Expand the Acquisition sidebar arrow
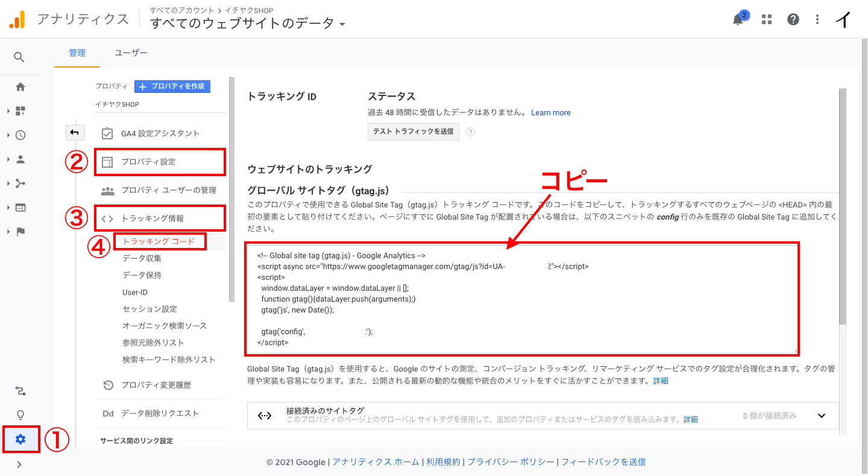Viewport: 868px width, 476px height. point(8,183)
